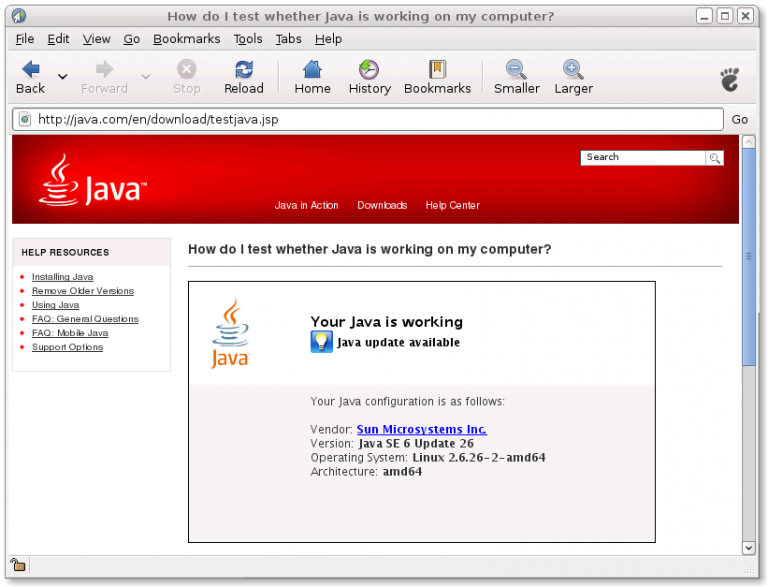Zoom out with the Smaller icon
The width and height of the screenshot is (768, 587).
516,70
